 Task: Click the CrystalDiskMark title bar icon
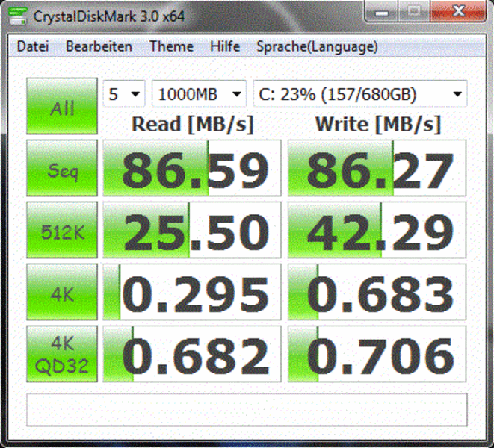tap(17, 16)
